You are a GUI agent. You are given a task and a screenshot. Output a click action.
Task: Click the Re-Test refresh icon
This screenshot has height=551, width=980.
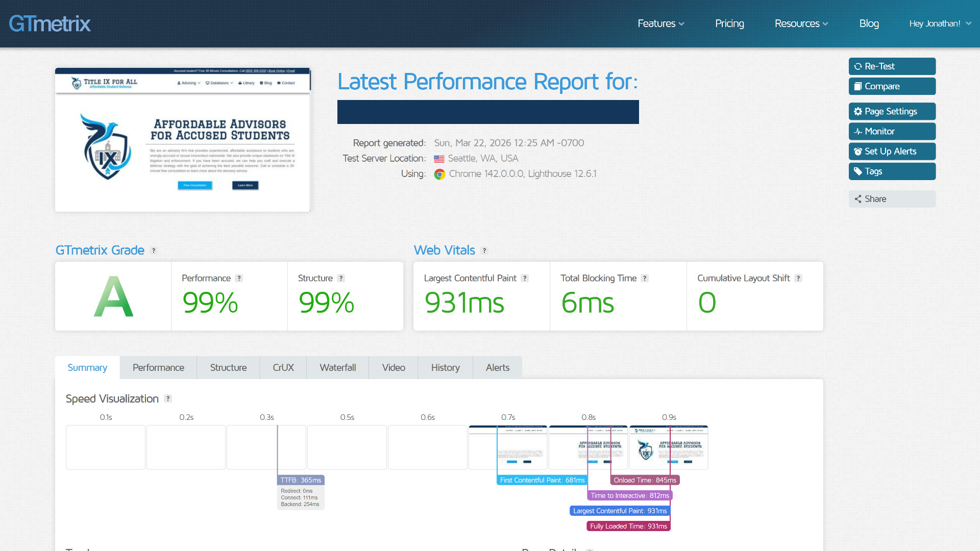point(858,66)
